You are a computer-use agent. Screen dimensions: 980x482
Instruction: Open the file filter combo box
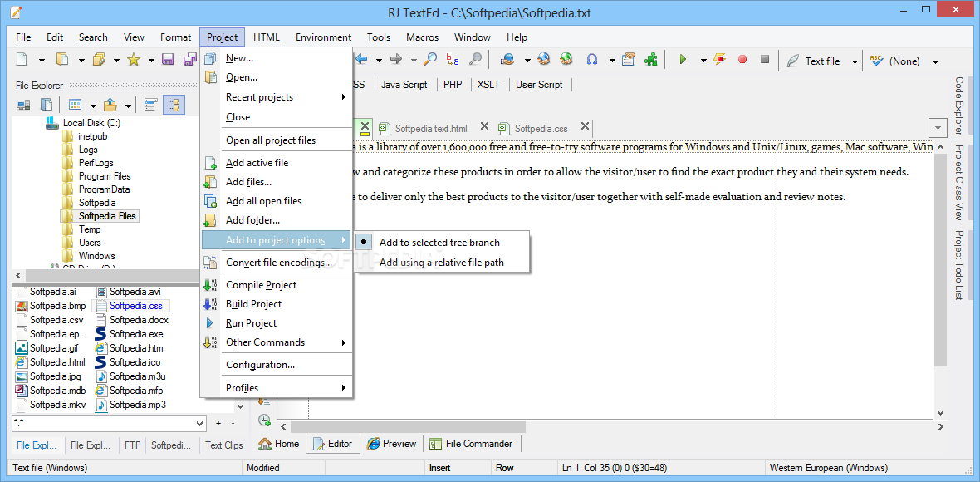109,423
